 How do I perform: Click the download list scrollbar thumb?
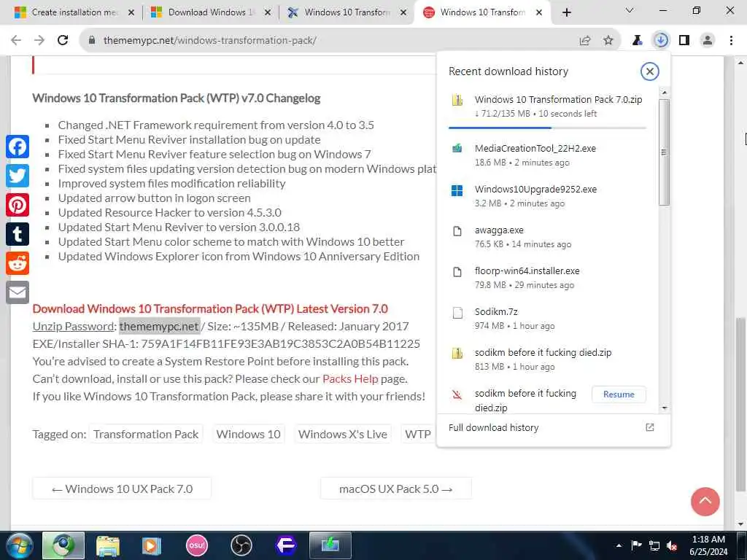(x=664, y=152)
